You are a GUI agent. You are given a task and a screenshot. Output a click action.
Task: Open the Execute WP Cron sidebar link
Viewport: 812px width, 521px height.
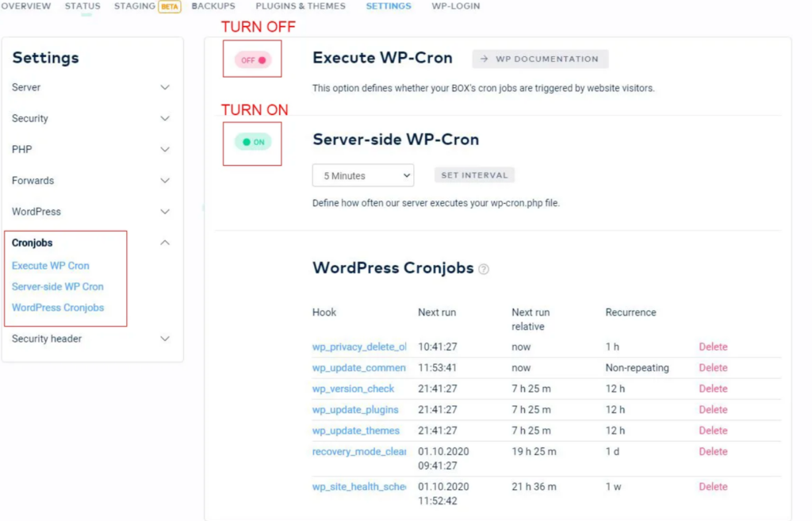click(x=50, y=266)
